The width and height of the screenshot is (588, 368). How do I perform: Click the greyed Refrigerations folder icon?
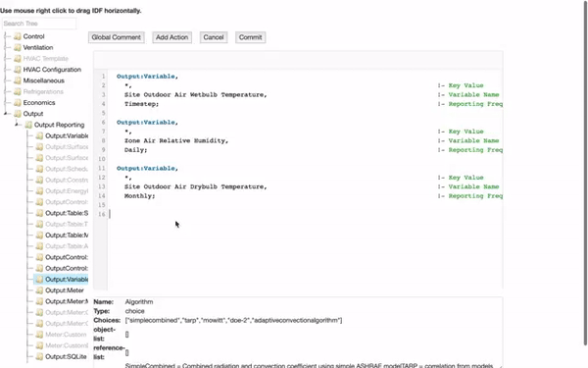coord(18,91)
